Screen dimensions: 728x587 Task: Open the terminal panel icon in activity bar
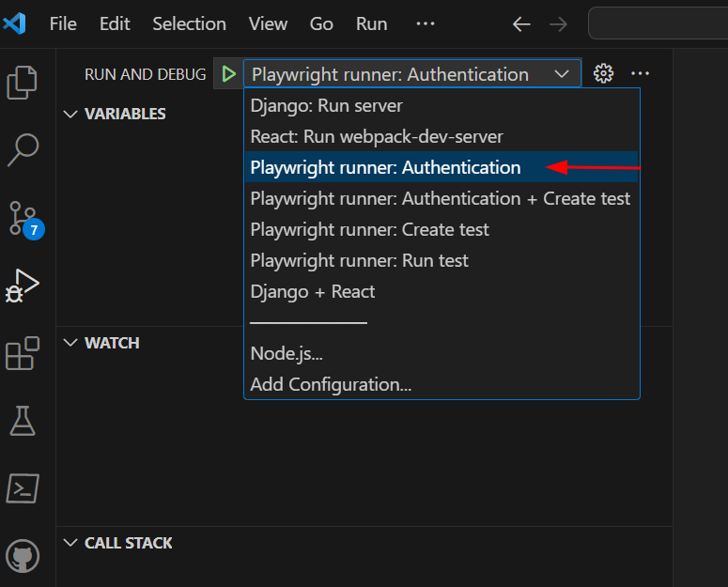tap(23, 488)
